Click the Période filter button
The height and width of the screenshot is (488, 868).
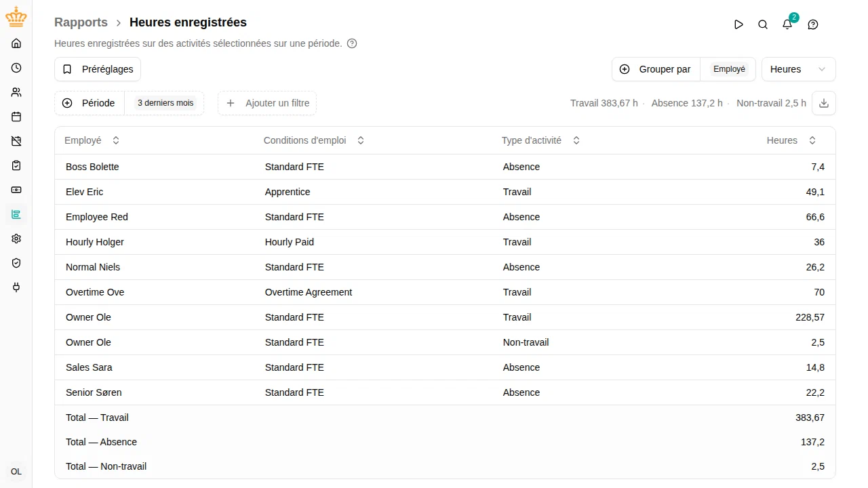click(90, 103)
